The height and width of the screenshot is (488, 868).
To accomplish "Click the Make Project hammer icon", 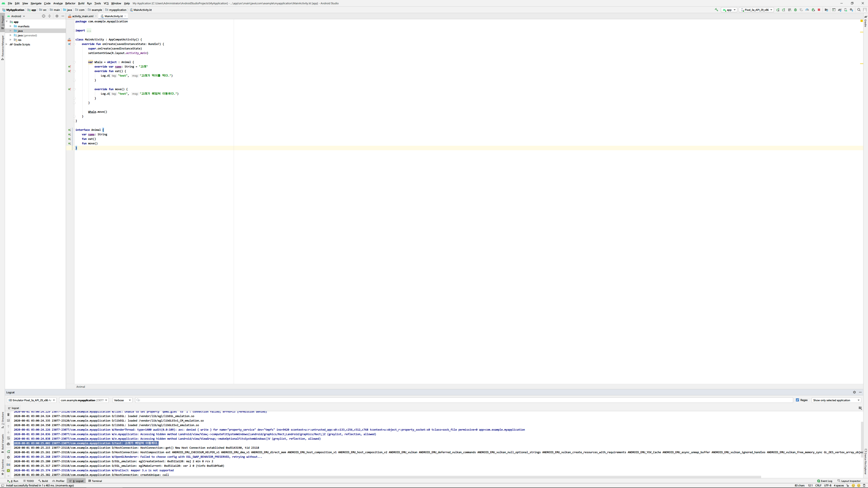I will click(716, 10).
